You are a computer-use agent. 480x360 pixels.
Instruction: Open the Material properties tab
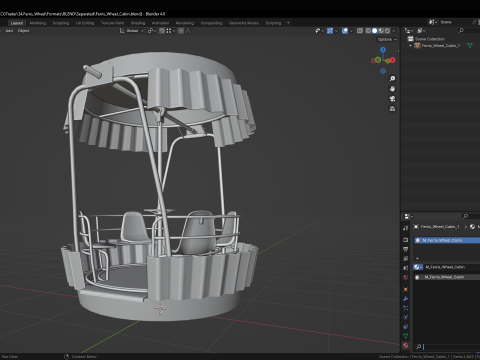point(405,345)
